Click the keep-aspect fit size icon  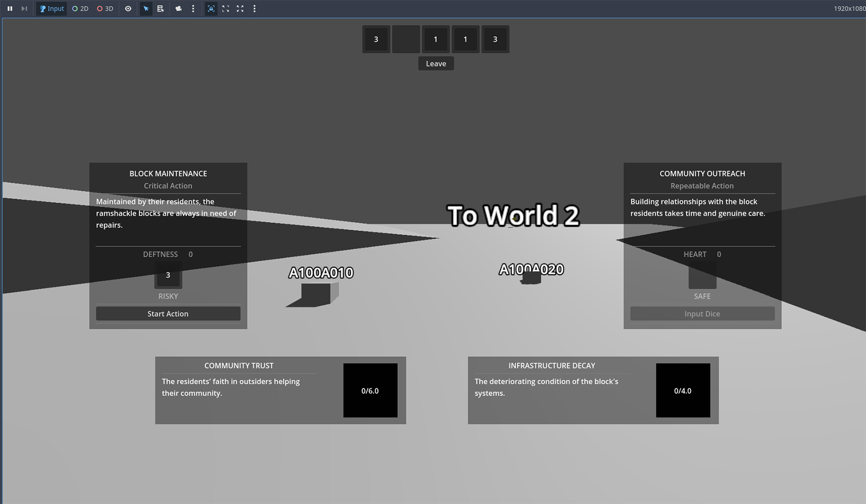click(x=226, y=9)
